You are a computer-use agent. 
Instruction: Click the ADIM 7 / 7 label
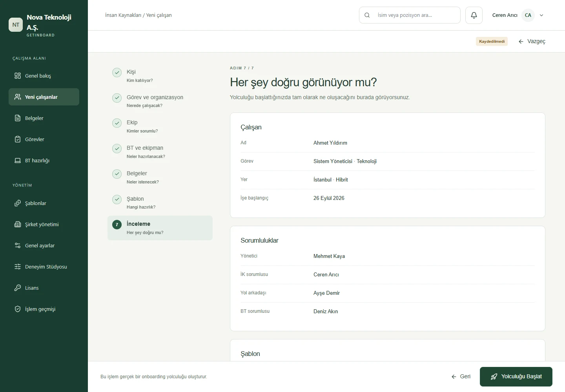242,68
